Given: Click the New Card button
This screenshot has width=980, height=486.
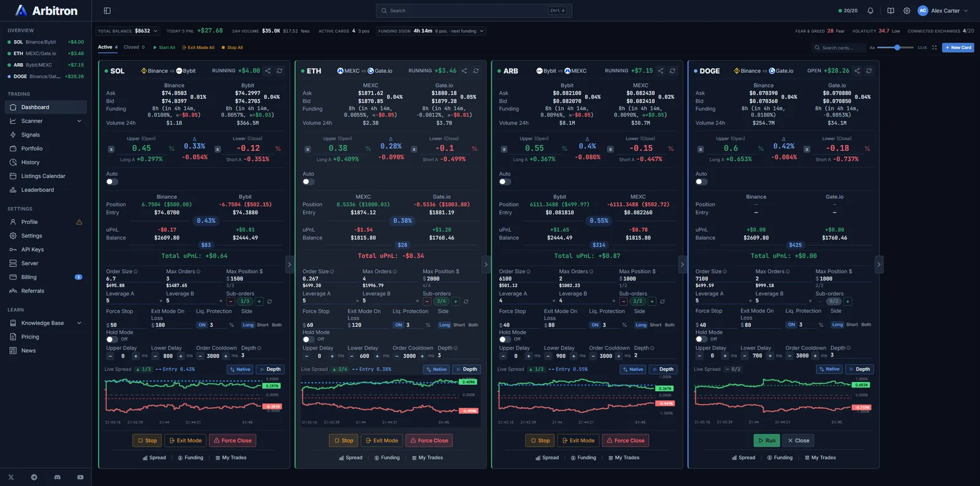Looking at the screenshot, I should coord(958,47).
